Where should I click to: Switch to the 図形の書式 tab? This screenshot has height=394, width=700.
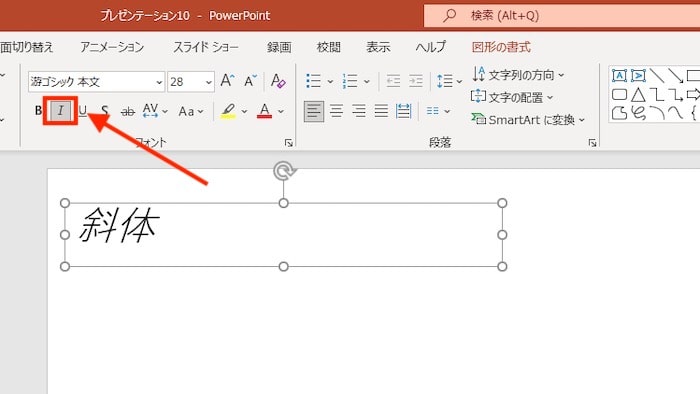click(501, 47)
